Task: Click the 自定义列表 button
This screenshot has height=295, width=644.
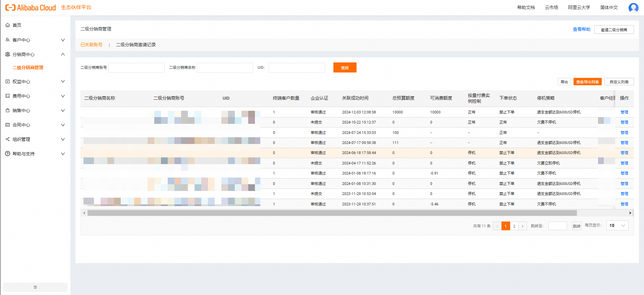Action: click(x=619, y=82)
